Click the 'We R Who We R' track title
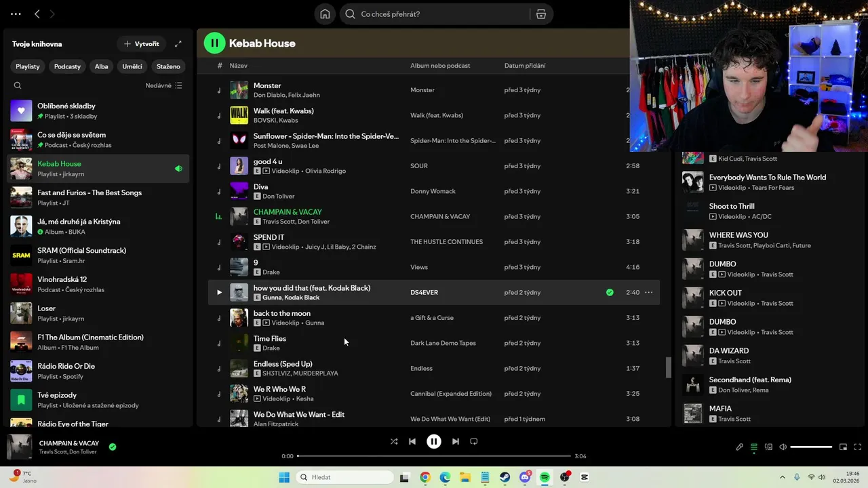The image size is (868, 488). pos(279,389)
